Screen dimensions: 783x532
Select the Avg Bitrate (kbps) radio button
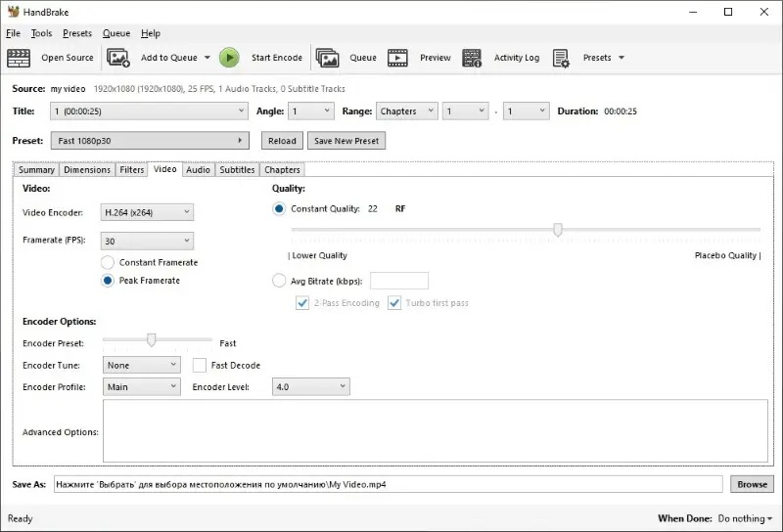279,281
